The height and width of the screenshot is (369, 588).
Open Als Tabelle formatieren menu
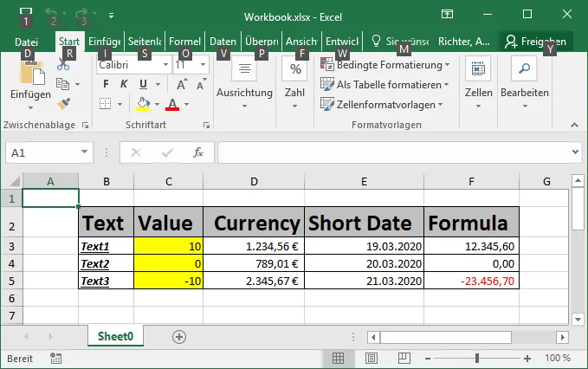(x=384, y=85)
